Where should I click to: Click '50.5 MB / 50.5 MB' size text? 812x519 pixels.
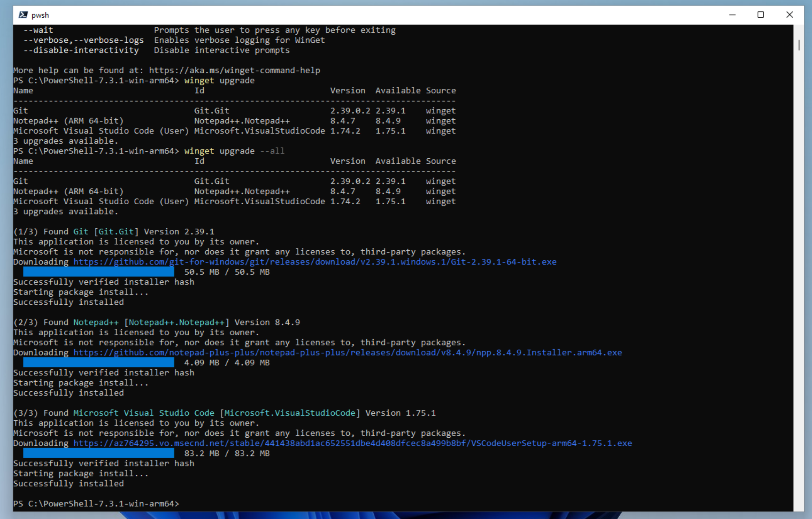[227, 272]
